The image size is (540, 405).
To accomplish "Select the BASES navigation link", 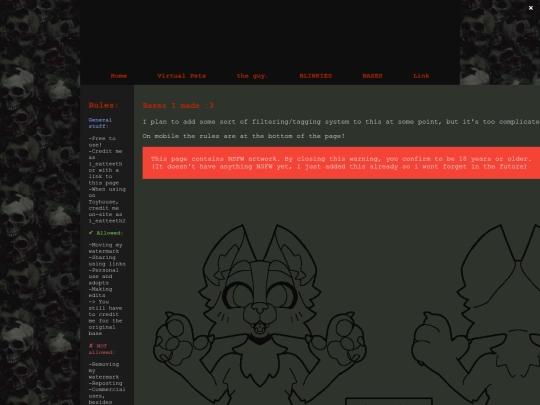I will [372, 76].
